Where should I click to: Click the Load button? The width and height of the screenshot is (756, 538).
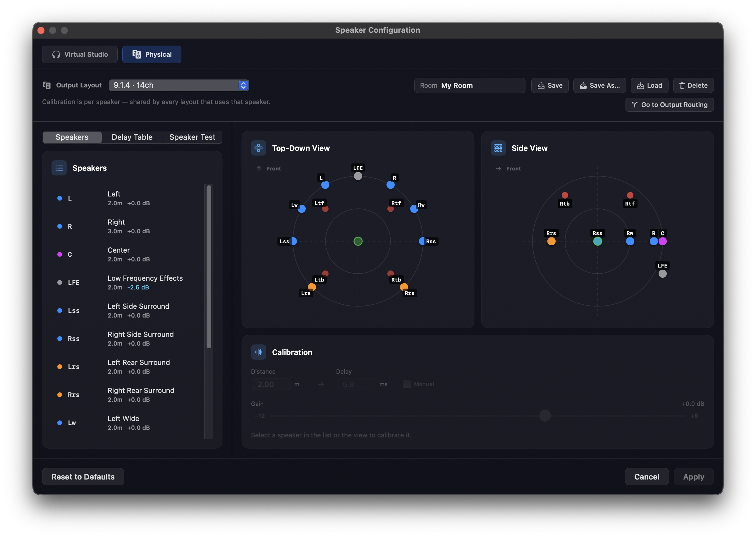[x=649, y=85]
